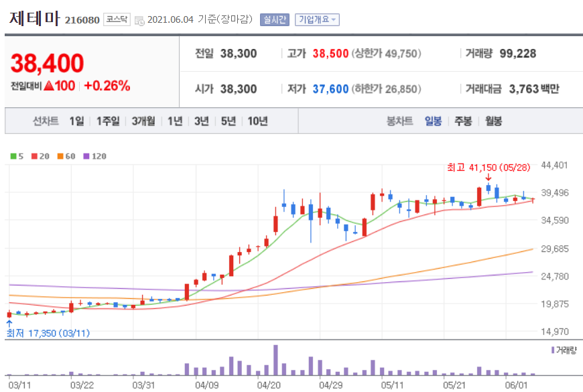
Task: Switch to the 주봉 weekly candle chart
Action: tap(463, 121)
